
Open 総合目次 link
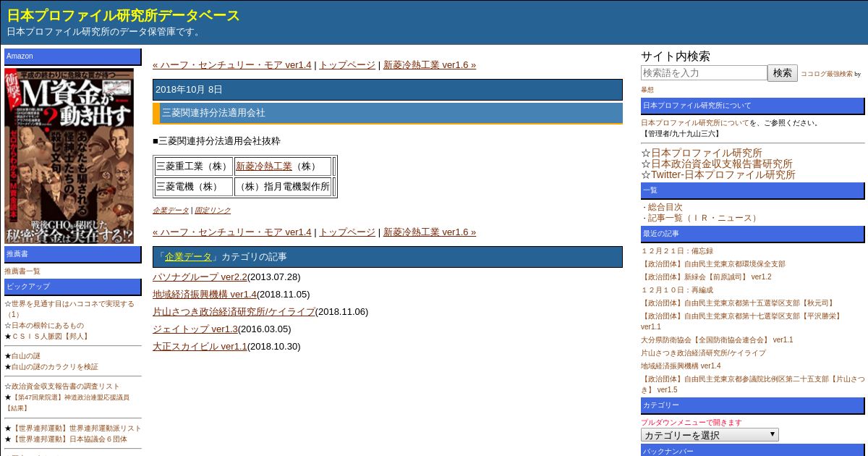[665, 207]
